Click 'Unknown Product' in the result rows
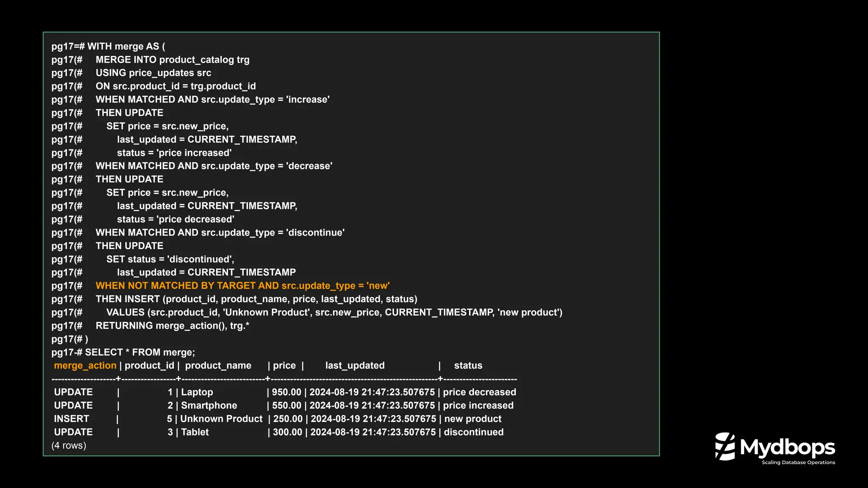 [x=221, y=419]
